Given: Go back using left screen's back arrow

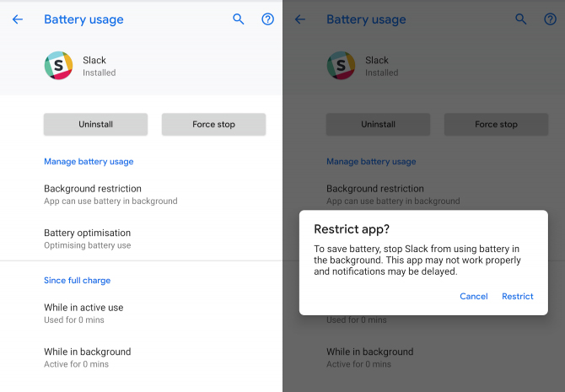Looking at the screenshot, I should coord(18,19).
